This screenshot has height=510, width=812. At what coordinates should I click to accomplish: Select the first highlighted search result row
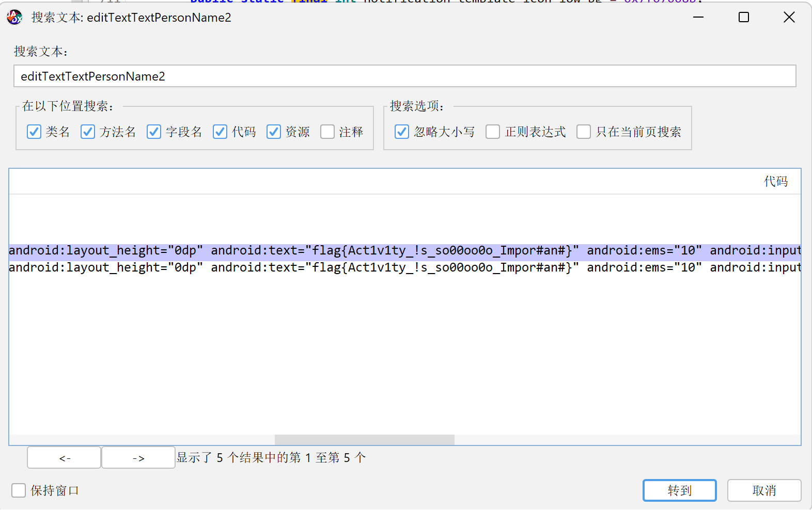(404, 251)
